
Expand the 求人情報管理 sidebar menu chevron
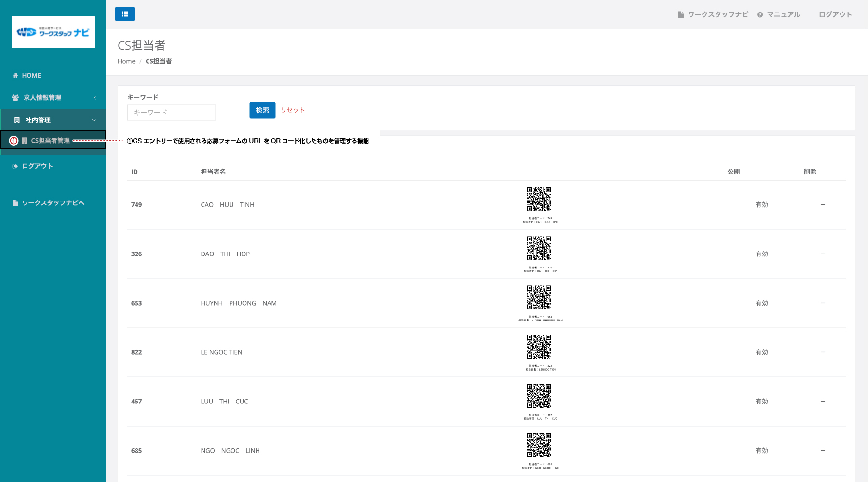coord(95,98)
